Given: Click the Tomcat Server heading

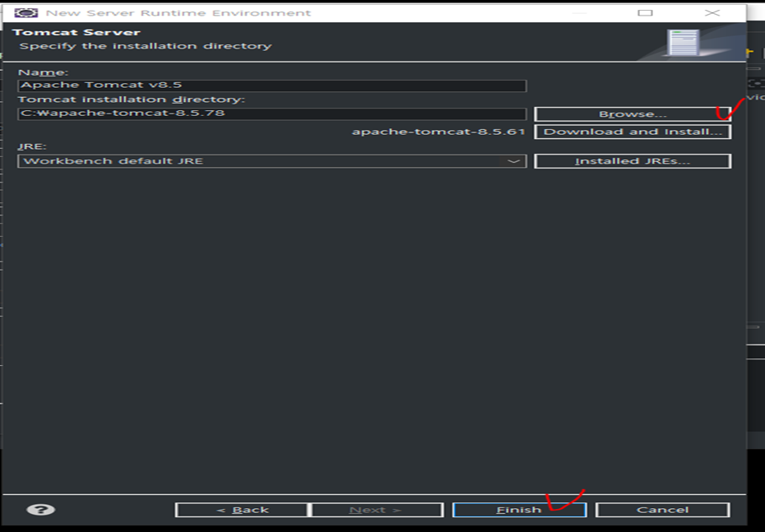Looking at the screenshot, I should pyautogui.click(x=76, y=32).
